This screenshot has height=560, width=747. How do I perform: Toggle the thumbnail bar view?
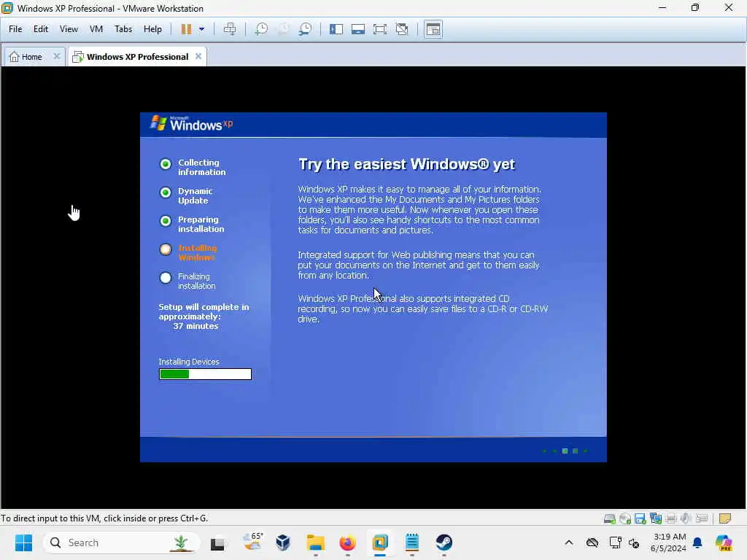coord(358,29)
